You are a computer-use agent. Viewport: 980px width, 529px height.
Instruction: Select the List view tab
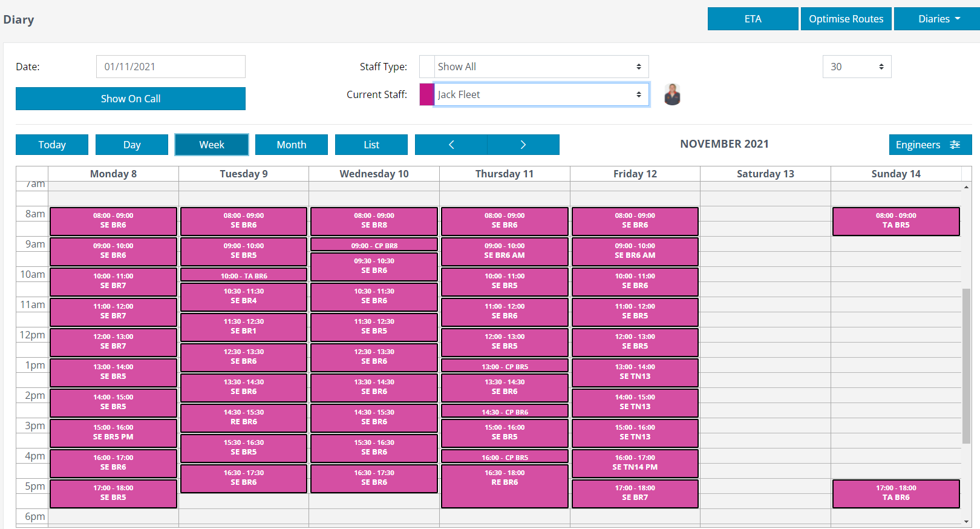(371, 145)
